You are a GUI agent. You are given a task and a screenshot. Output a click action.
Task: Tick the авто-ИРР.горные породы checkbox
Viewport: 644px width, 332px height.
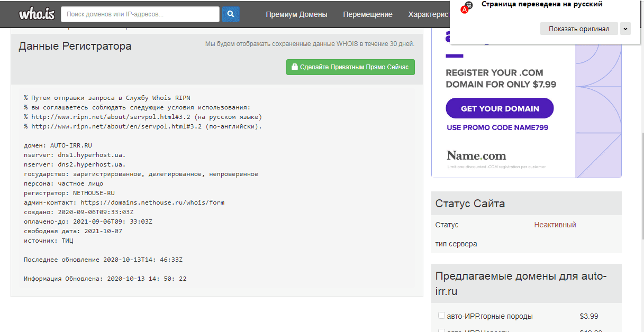(441, 316)
